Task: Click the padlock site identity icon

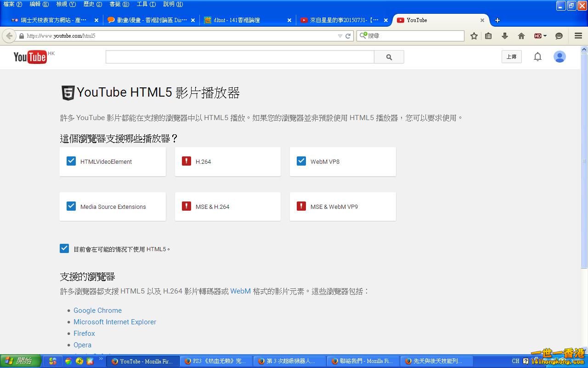Action: [x=21, y=36]
